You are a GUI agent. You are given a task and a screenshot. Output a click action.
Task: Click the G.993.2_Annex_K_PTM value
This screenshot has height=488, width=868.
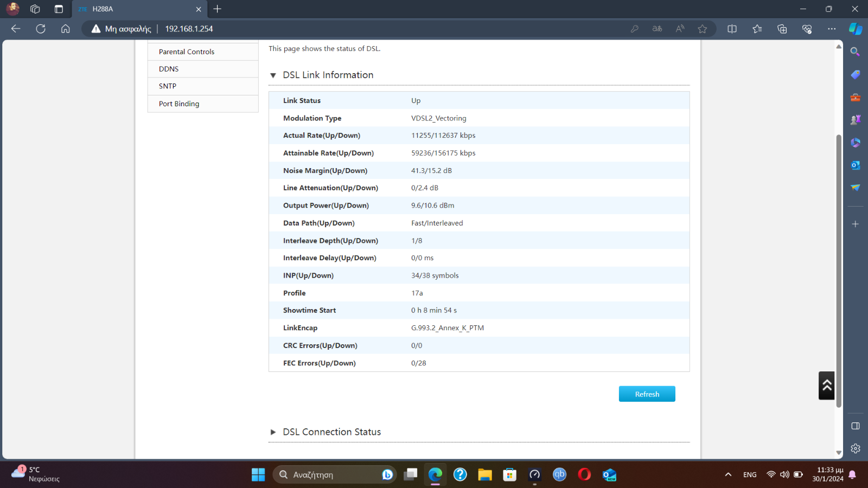[448, 328]
